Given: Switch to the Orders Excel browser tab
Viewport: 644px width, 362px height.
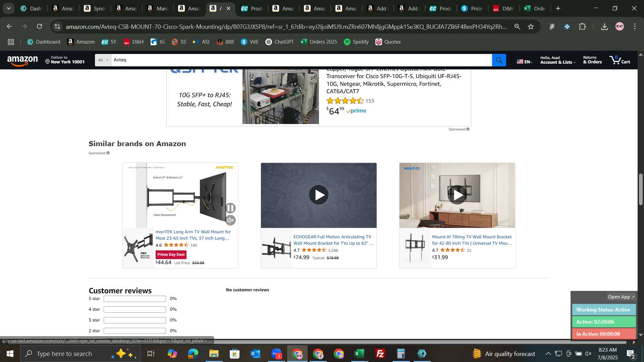Looking at the screenshot, I should pos(535,8).
